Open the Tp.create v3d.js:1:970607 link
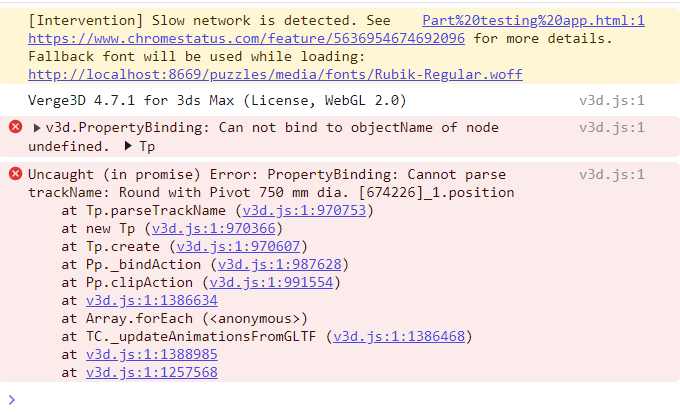Viewport: 680px width, 413px height. [238, 246]
